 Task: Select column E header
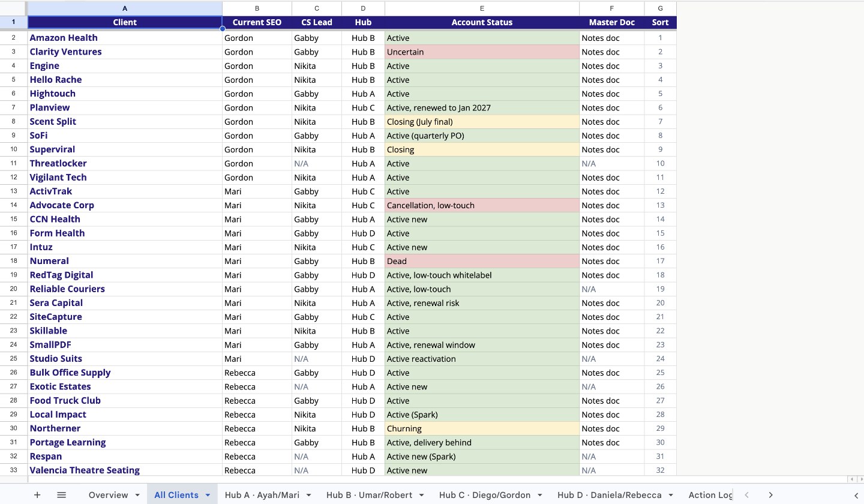pyautogui.click(x=482, y=8)
